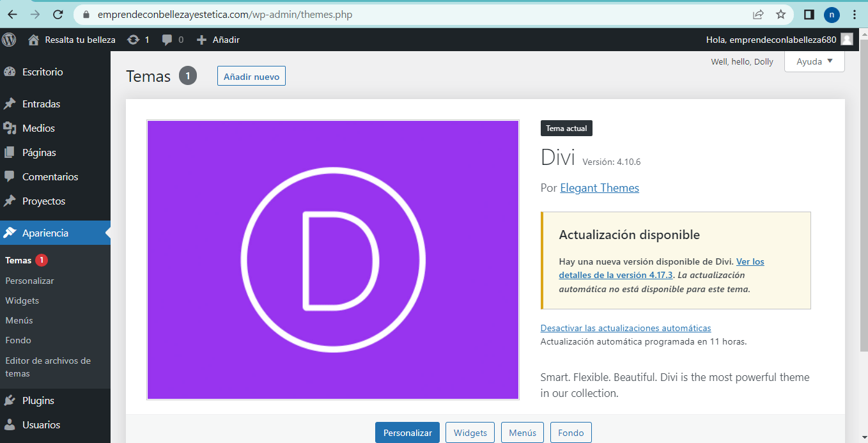Click the user avatar in admin bar

847,40
